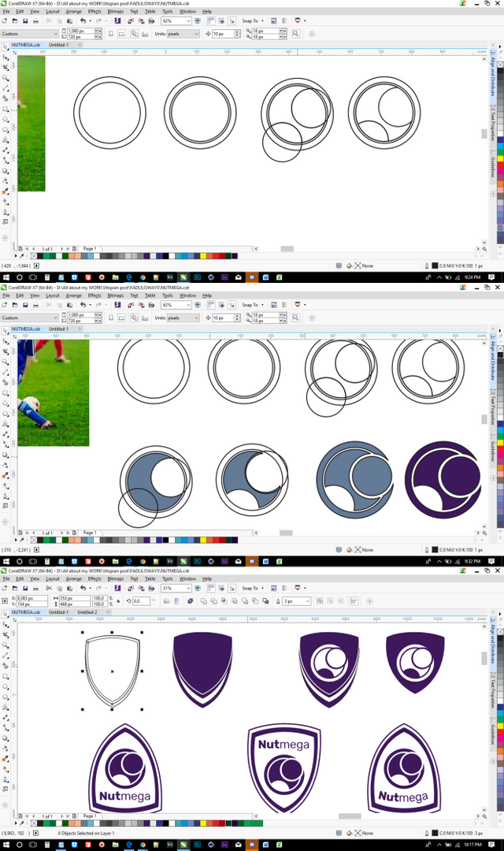Click the red swatch in the 9:32 PM palette

click(x=215, y=540)
